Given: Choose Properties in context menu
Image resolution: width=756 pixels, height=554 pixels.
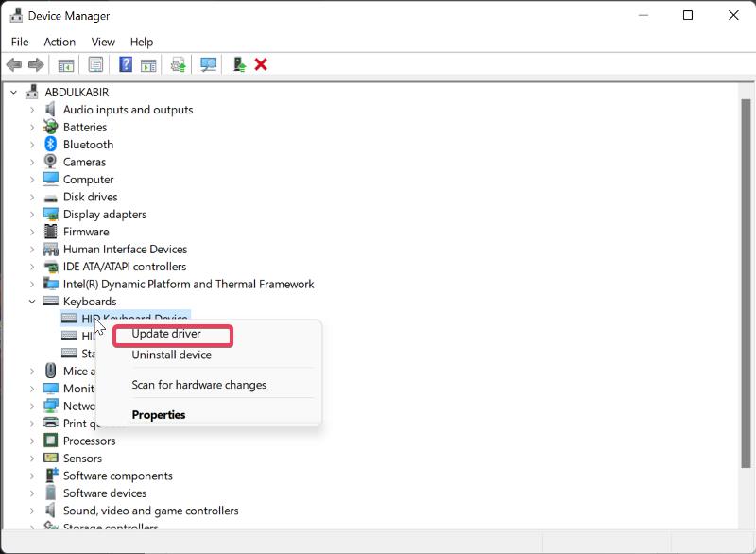Looking at the screenshot, I should 159,415.
